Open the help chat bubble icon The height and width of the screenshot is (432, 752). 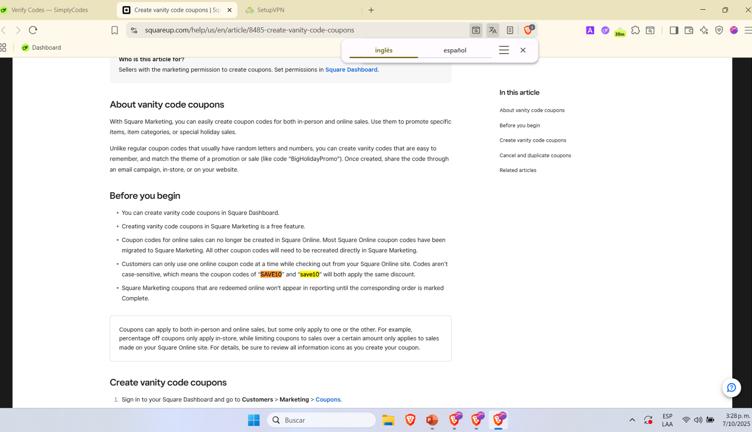click(x=731, y=387)
